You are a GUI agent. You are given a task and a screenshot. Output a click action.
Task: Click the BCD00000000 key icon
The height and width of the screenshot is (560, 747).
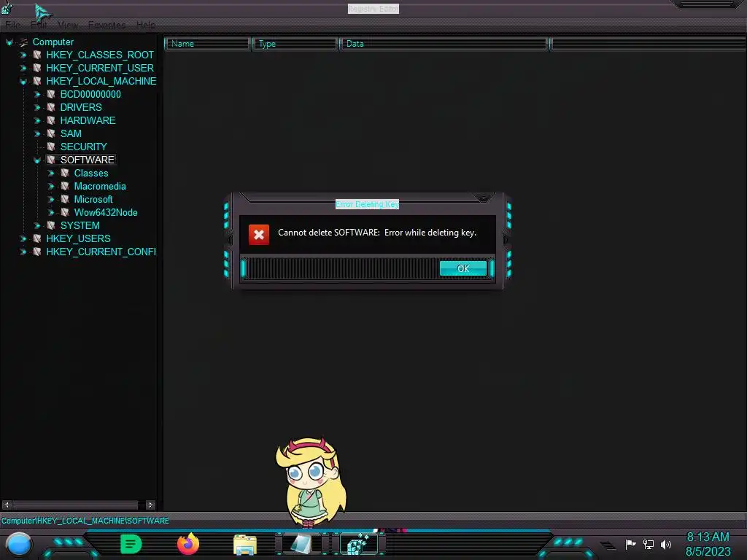point(50,94)
